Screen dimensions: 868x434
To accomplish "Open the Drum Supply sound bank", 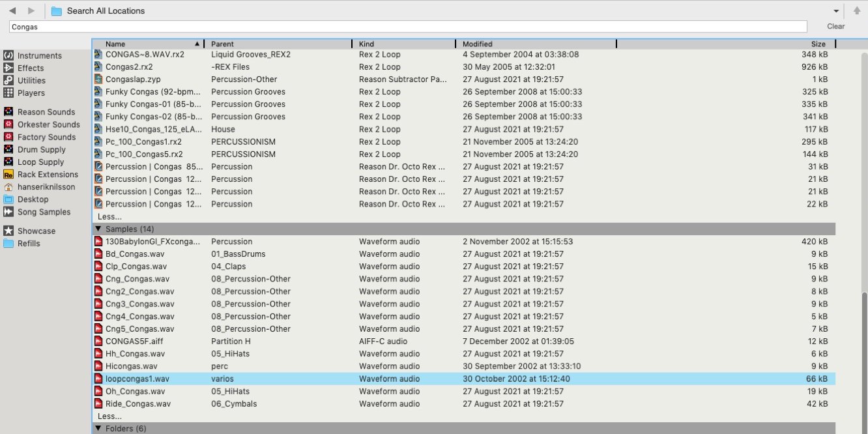I will tap(40, 150).
